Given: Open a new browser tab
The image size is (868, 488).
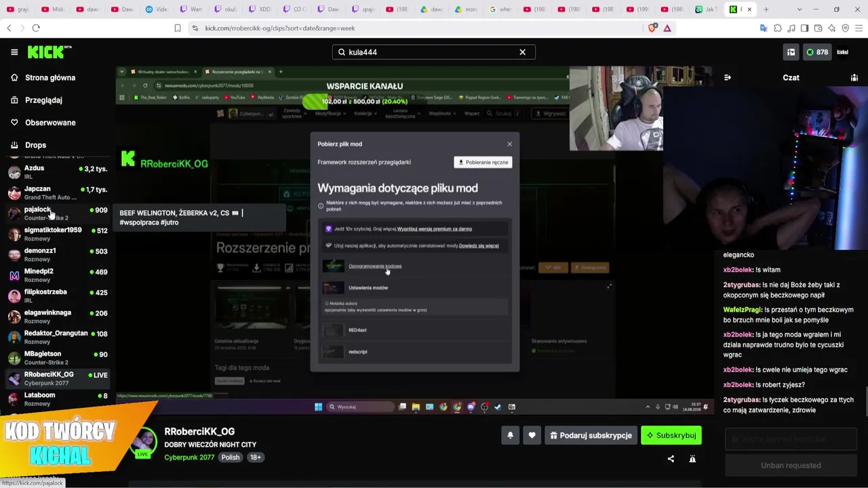Looking at the screenshot, I should point(766,9).
